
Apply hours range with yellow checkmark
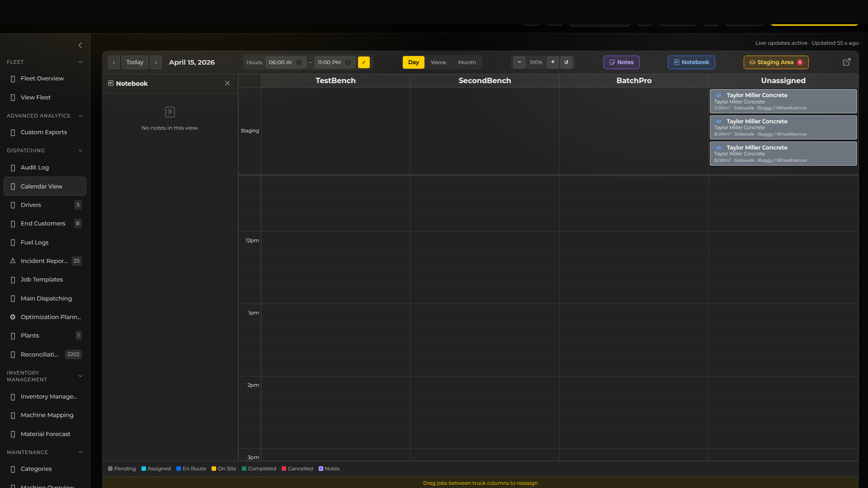pos(363,62)
